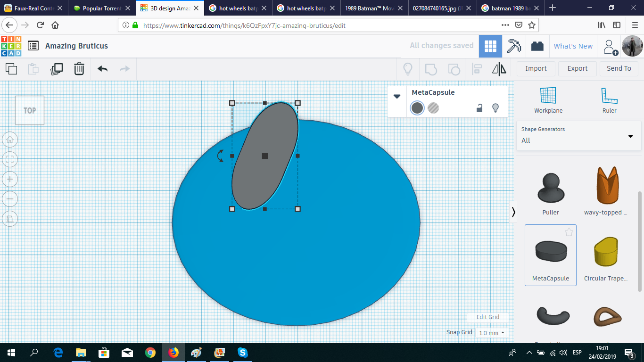The image size is (644, 362).
Task: Open the gray solid color swatch
Action: click(417, 108)
